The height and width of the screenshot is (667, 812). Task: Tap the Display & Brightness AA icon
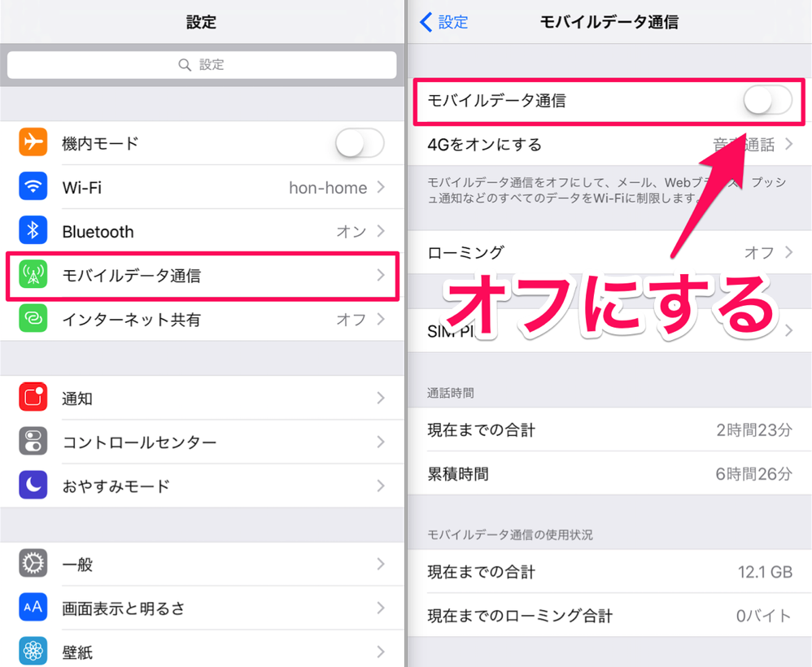click(x=33, y=607)
